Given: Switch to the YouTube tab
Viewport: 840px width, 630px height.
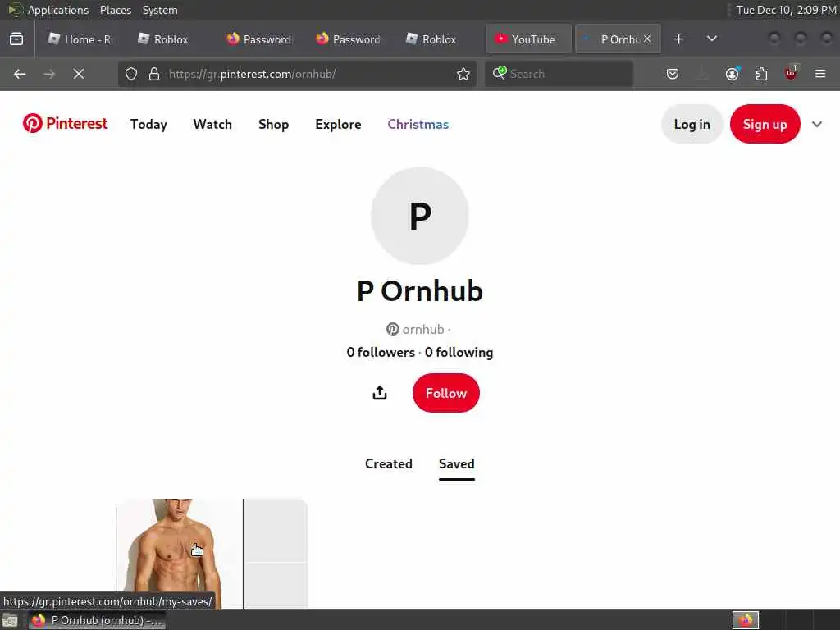Looking at the screenshot, I should pyautogui.click(x=528, y=39).
